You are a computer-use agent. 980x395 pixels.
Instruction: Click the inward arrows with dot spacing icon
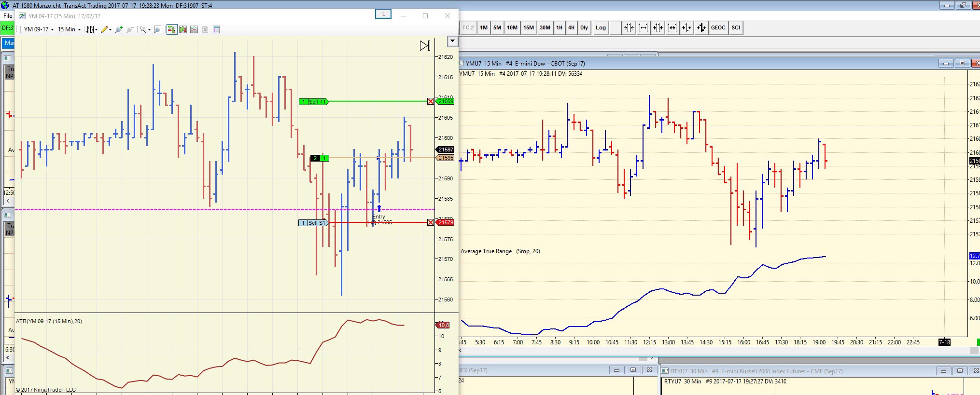tap(687, 27)
